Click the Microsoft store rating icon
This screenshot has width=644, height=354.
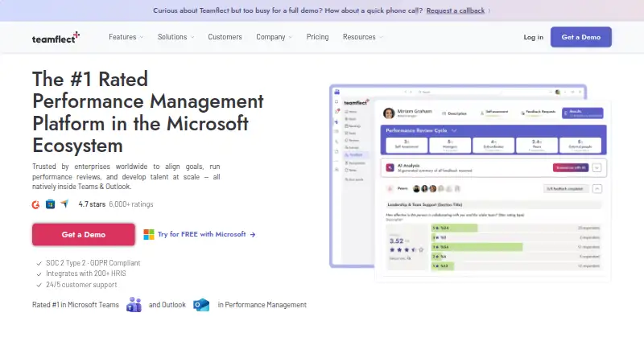(x=50, y=204)
